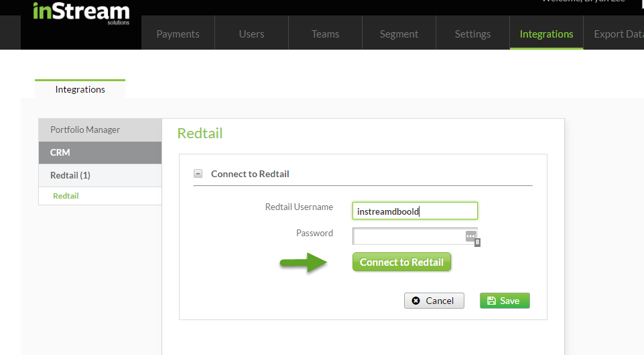Open the Export Data tab
Viewport: 644px width, 355px height.
pos(615,34)
